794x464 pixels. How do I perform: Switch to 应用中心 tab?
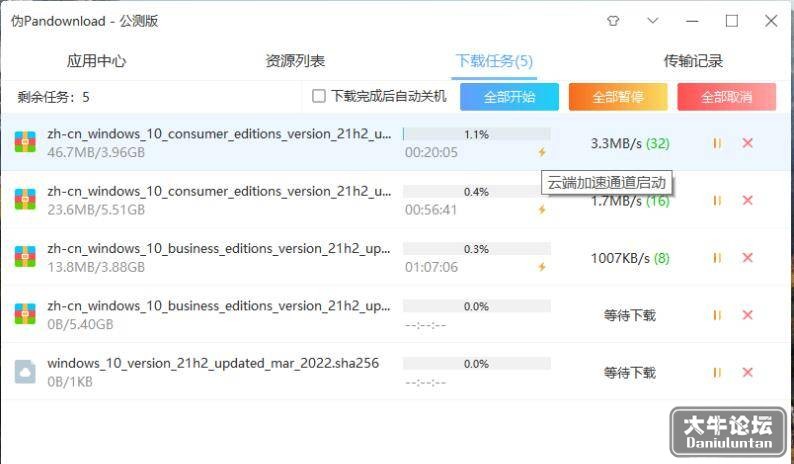96,61
